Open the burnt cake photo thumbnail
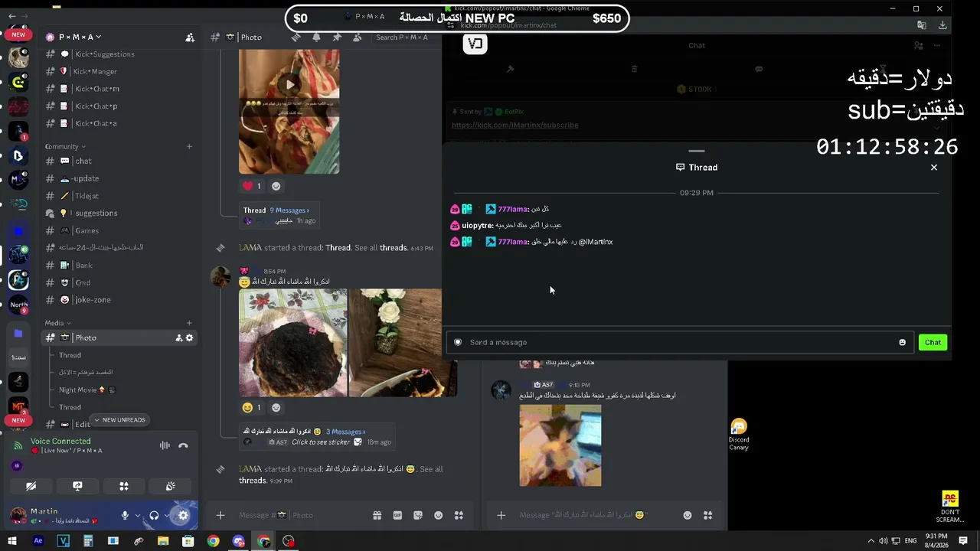Image resolution: width=980 pixels, height=551 pixels. tap(293, 342)
